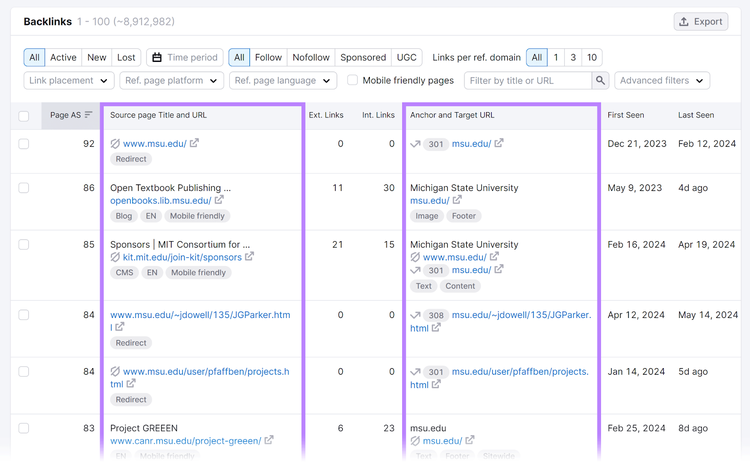The height and width of the screenshot is (462, 750).
Task: Expand the Advanced filters dropdown
Action: click(x=662, y=80)
